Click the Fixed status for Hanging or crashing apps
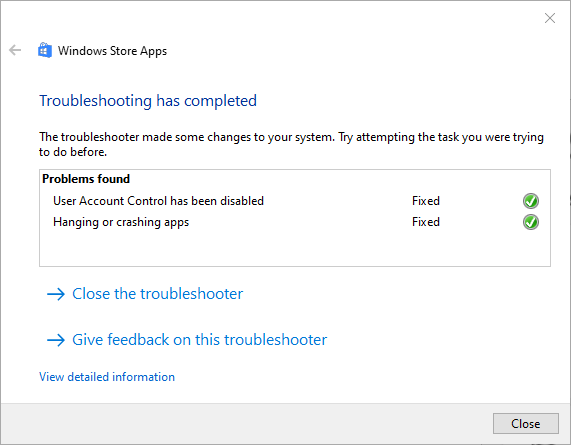571x445 pixels. (426, 222)
